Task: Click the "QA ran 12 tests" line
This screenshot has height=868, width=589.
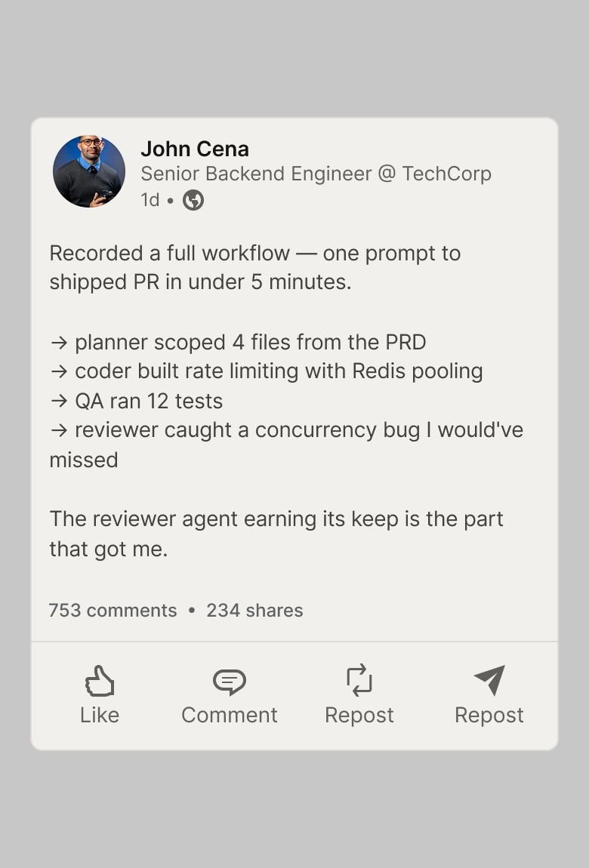Action: [x=136, y=401]
